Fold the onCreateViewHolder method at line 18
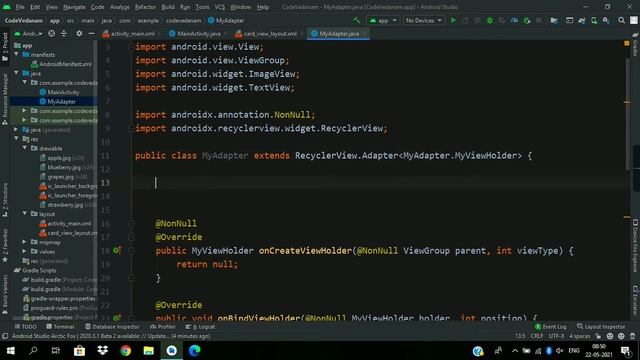The image size is (640, 360). point(131,251)
